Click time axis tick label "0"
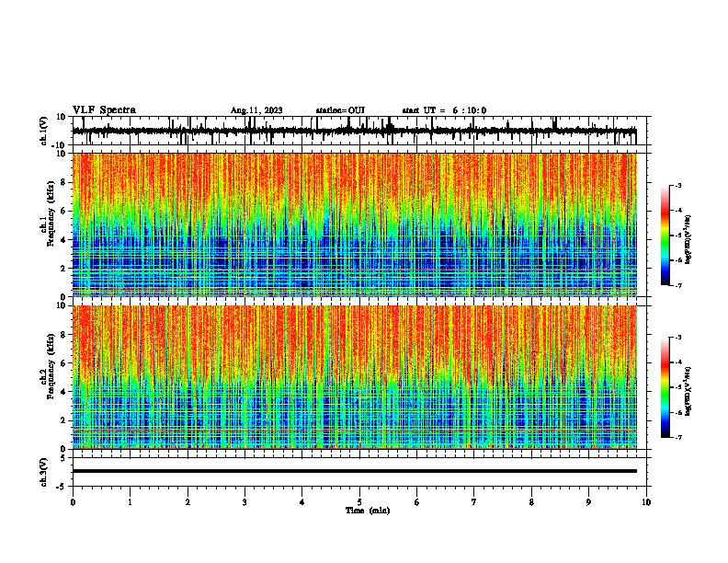Image resolution: width=728 pixels, height=563 pixels. pyautogui.click(x=73, y=502)
